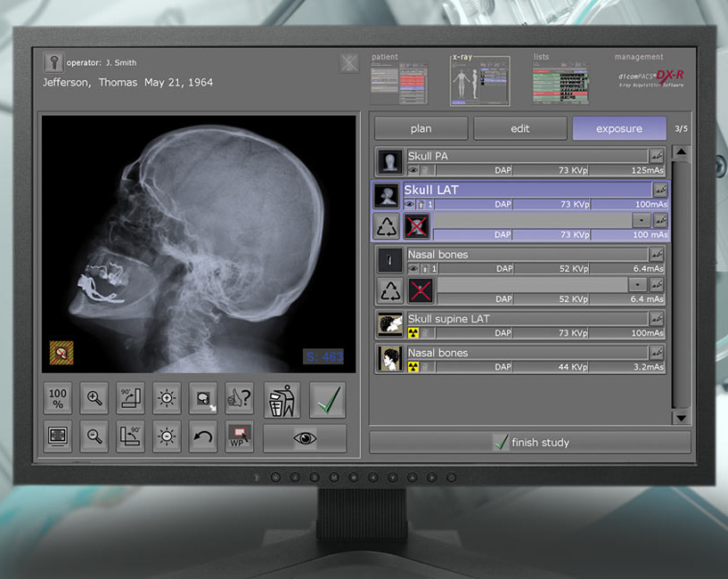Restore rejected Skull LAT image via recycle icon

[x=389, y=226]
